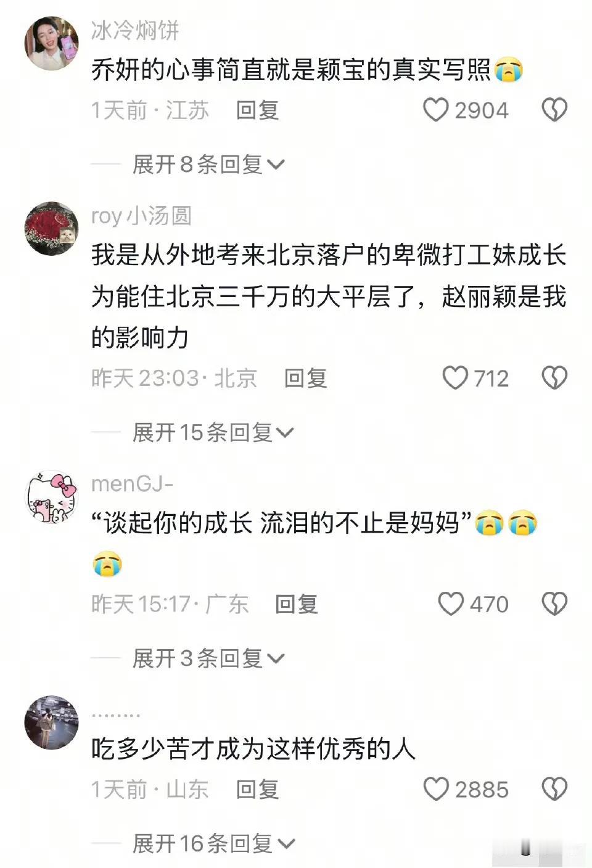Open username roy小汤圆 profile link
This screenshot has height=868, width=592.
pyautogui.click(x=141, y=216)
